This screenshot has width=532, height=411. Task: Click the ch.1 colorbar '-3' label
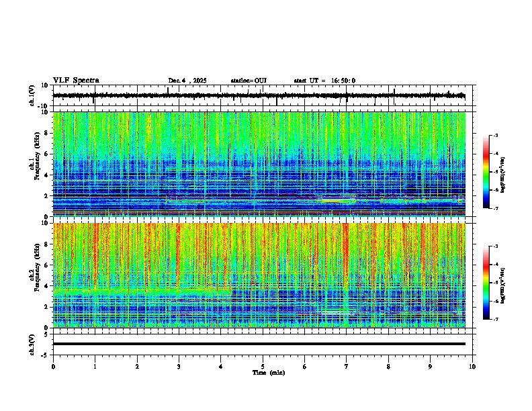[495, 135]
